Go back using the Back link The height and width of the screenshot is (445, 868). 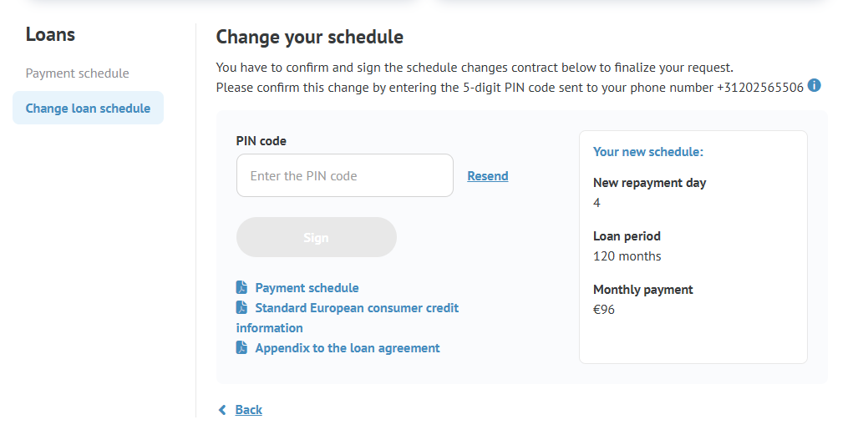click(x=249, y=410)
